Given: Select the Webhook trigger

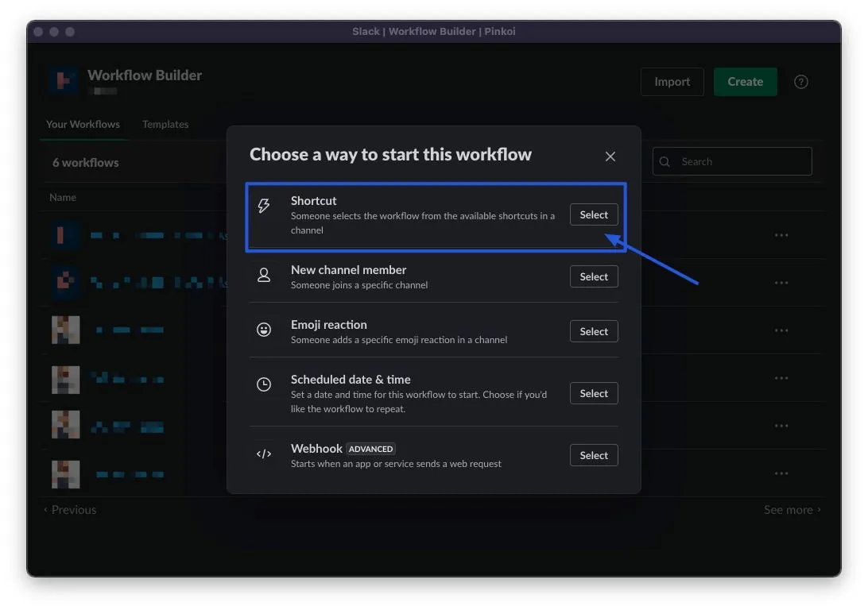Looking at the screenshot, I should [594, 455].
